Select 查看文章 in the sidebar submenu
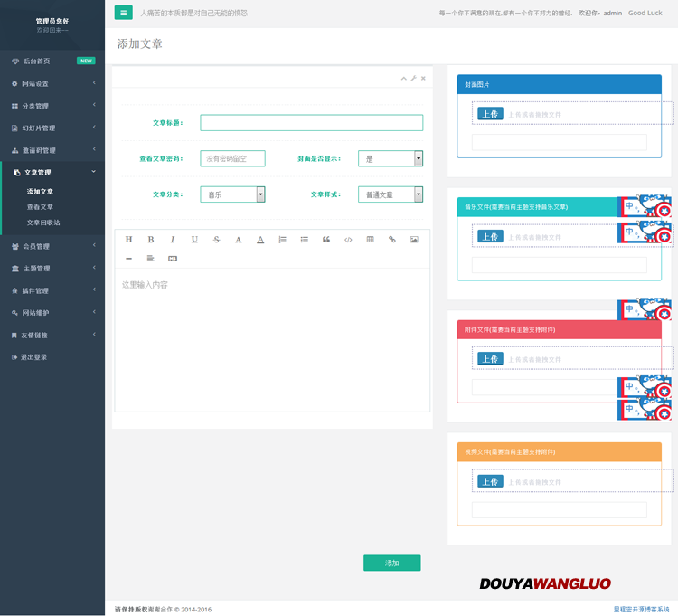This screenshot has height=616, width=678. coord(40,207)
